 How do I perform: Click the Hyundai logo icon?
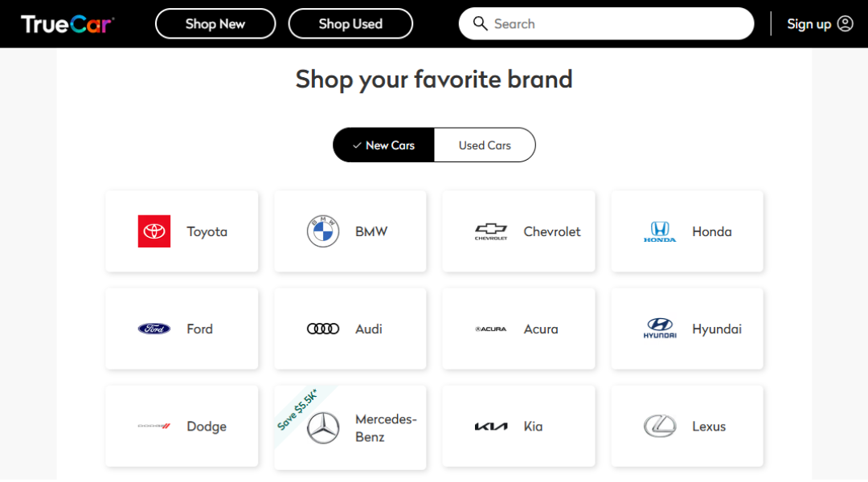(x=660, y=328)
